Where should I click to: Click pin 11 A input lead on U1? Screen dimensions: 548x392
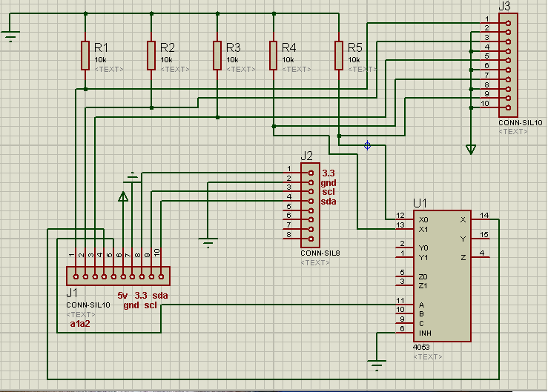click(x=404, y=305)
